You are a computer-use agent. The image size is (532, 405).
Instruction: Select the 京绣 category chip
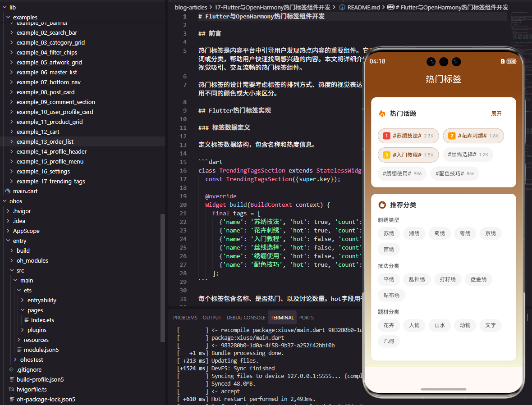click(491, 233)
